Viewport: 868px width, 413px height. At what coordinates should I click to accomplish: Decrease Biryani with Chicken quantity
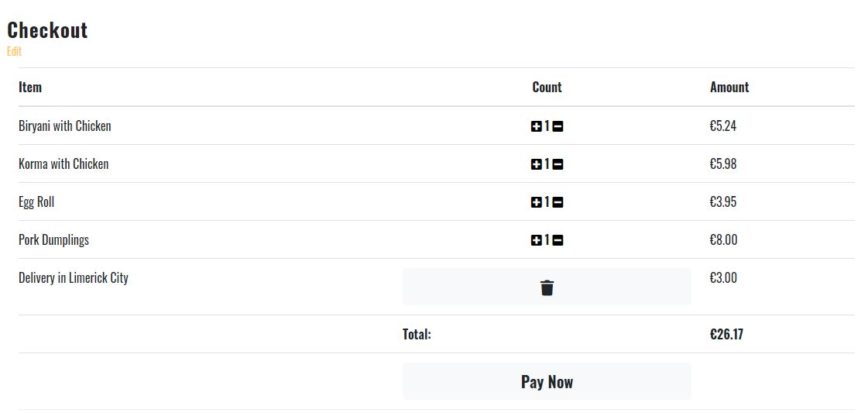[558, 126]
